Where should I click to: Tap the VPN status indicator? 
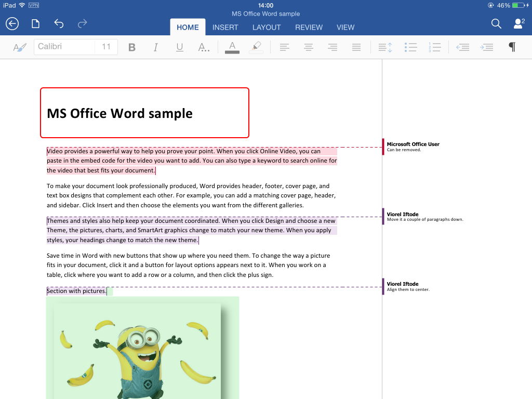tap(34, 5)
